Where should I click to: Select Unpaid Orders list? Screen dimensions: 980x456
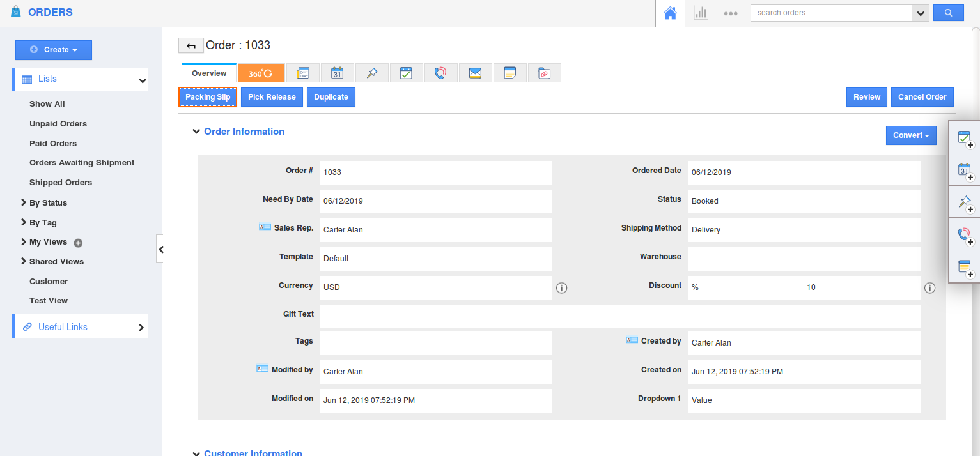pyautogui.click(x=58, y=124)
